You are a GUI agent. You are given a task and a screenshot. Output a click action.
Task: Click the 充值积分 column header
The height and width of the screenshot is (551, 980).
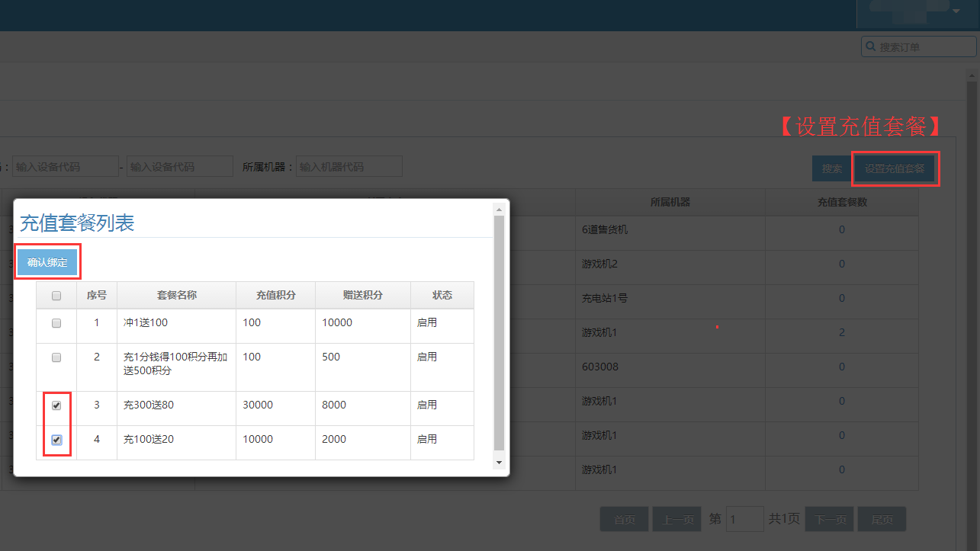coord(276,295)
